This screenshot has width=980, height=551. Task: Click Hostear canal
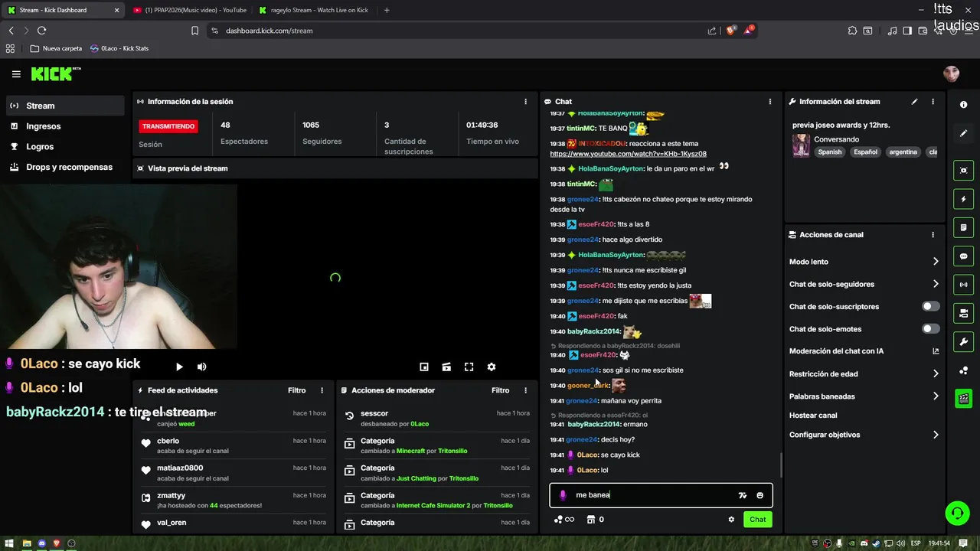813,416
